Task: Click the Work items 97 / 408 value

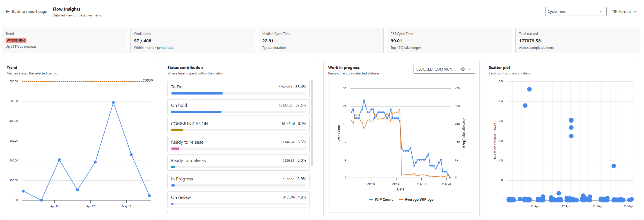Action: [143, 41]
